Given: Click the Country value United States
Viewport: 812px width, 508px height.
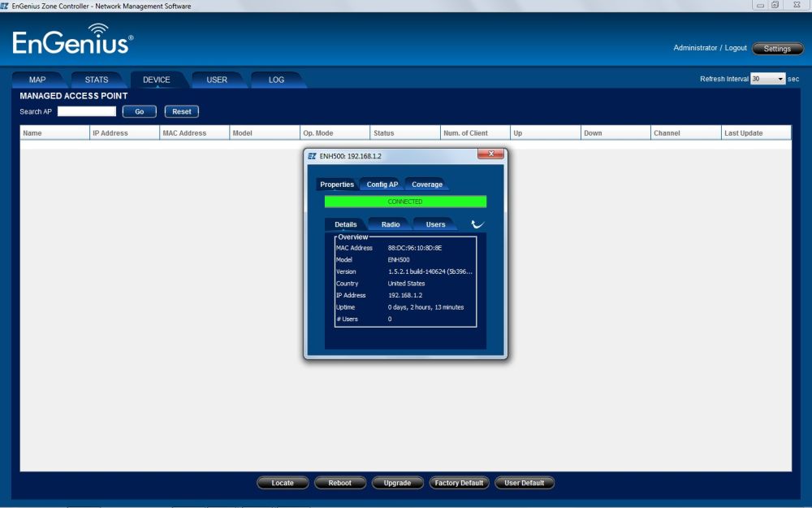Looking at the screenshot, I should pos(407,284).
